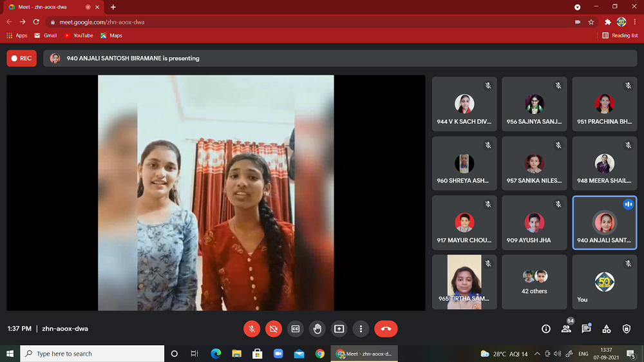
Task: Toggle closed captions
Action: (296, 329)
